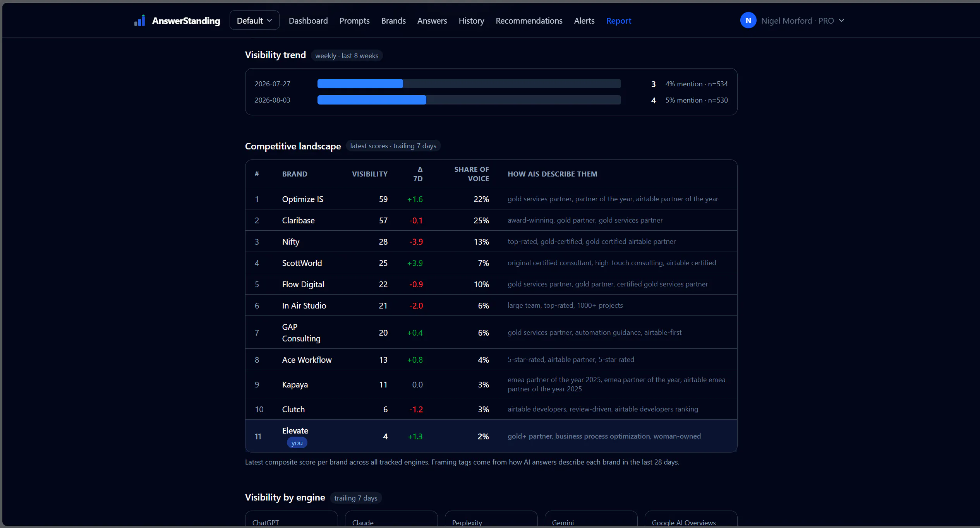Viewport: 980px width, 528px height.
Task: Click the 'award-winning, gold partner' description for Claribase
Action: (585, 220)
